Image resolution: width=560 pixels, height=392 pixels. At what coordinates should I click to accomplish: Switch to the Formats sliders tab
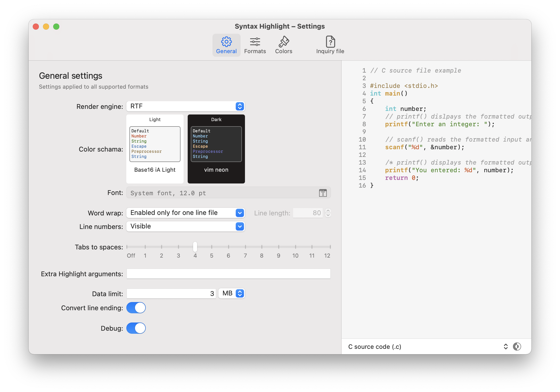[255, 45]
